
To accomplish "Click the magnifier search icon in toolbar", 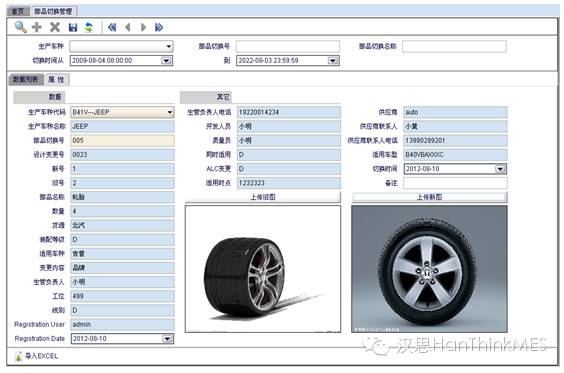I will coord(21,27).
